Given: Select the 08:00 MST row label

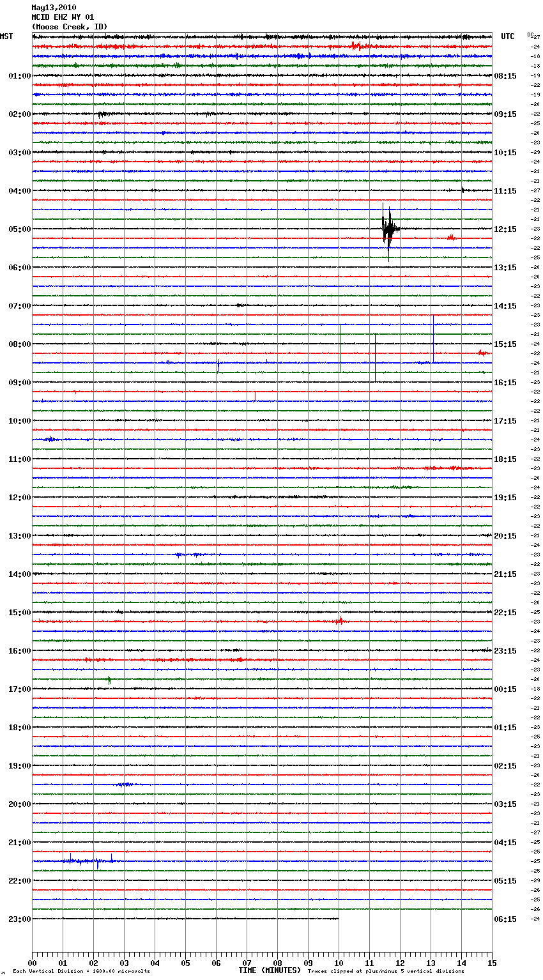Looking at the screenshot, I should (19, 344).
